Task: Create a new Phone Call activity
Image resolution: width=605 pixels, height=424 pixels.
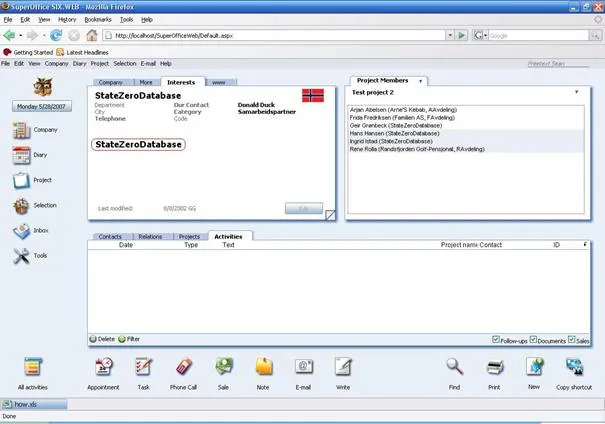Action: pos(184,366)
